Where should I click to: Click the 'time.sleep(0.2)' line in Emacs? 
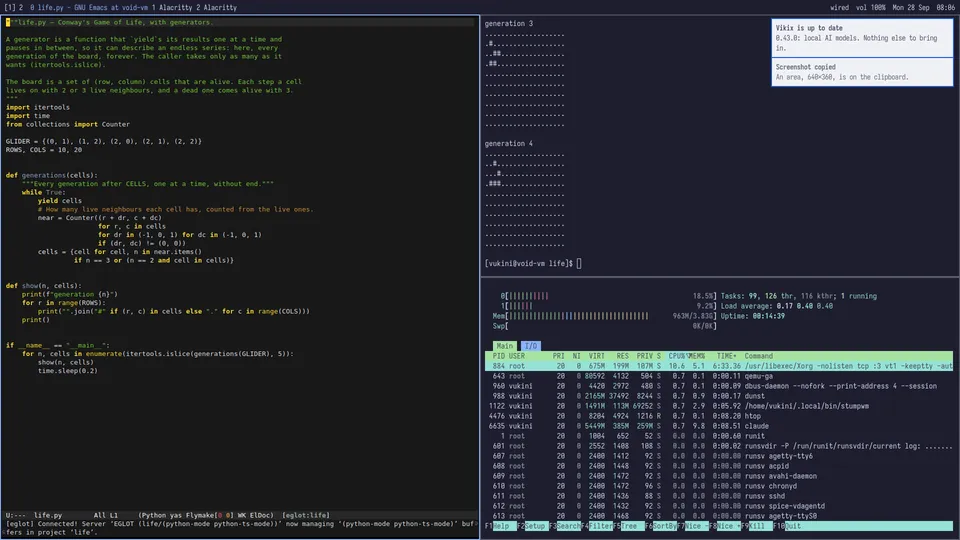[x=67, y=370]
